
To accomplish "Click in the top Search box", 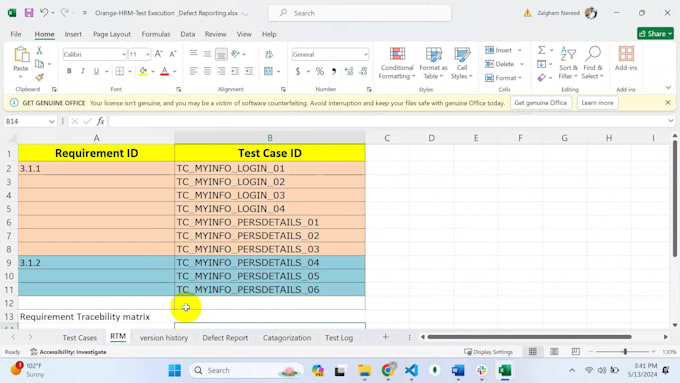I will point(360,13).
